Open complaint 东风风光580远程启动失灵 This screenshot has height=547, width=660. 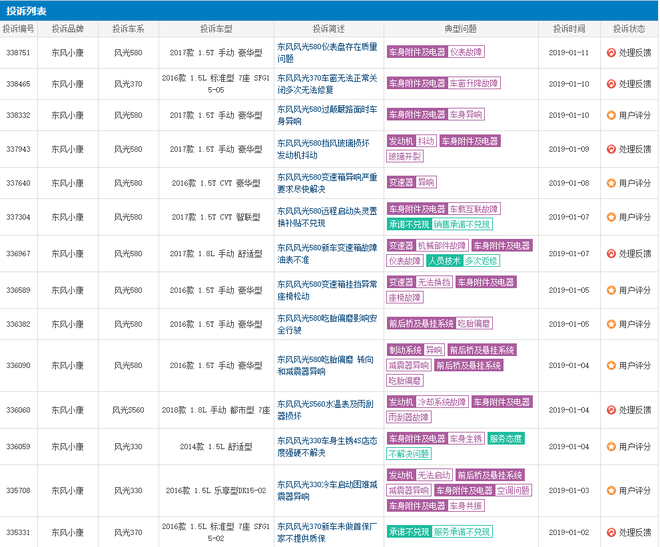[x=327, y=217]
